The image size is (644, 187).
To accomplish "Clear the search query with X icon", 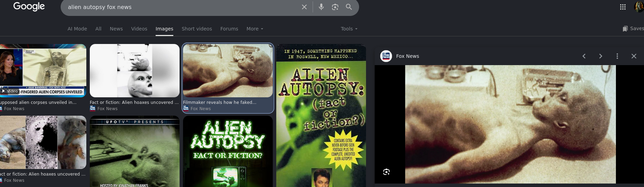I will (304, 7).
